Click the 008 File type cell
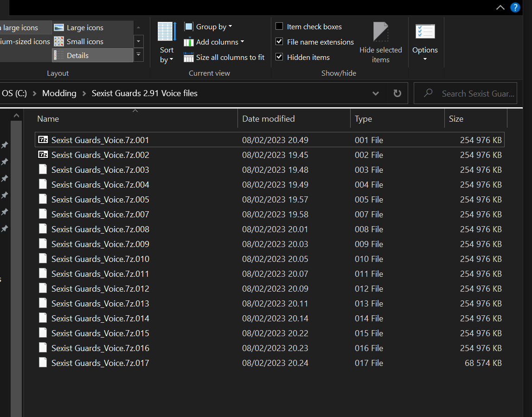 (x=369, y=229)
